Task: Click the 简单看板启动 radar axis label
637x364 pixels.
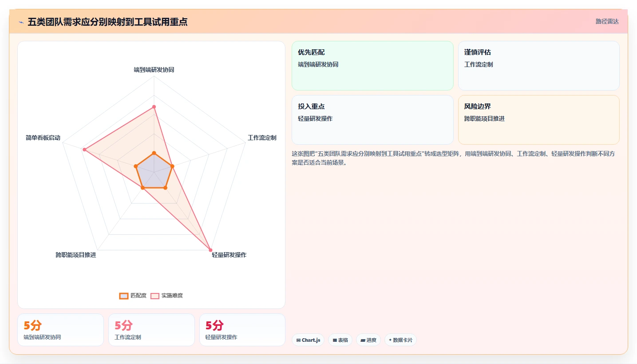Action: tap(43, 138)
